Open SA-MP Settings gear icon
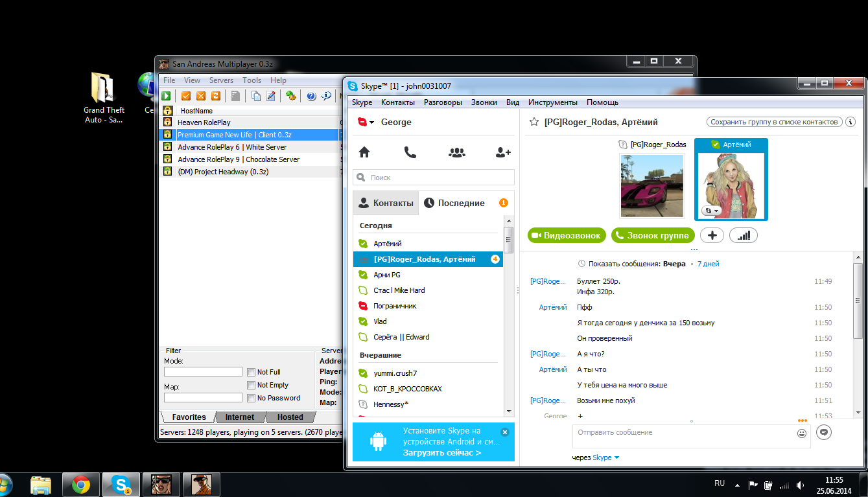 tap(291, 96)
